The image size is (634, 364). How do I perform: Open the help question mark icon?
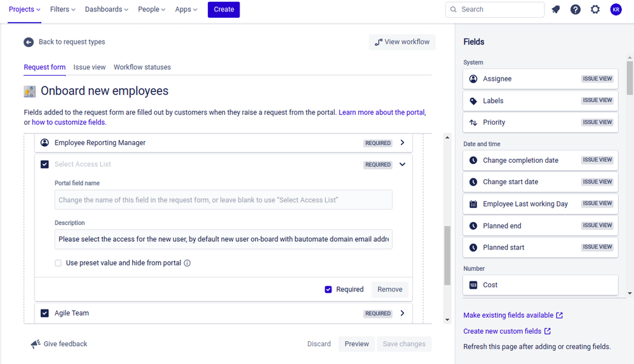[576, 10]
